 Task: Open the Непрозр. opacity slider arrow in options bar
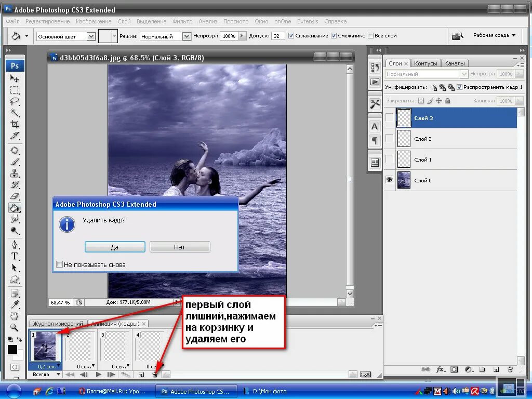tap(242, 36)
